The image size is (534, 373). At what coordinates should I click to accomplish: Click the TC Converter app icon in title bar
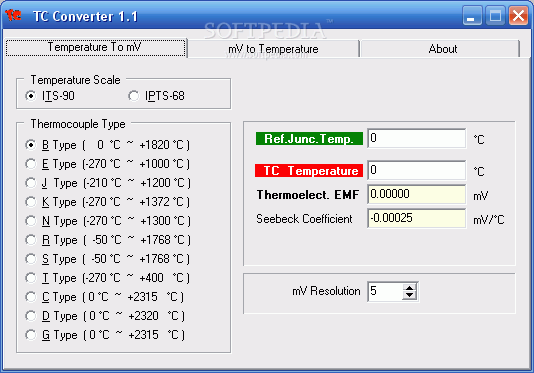click(x=13, y=15)
